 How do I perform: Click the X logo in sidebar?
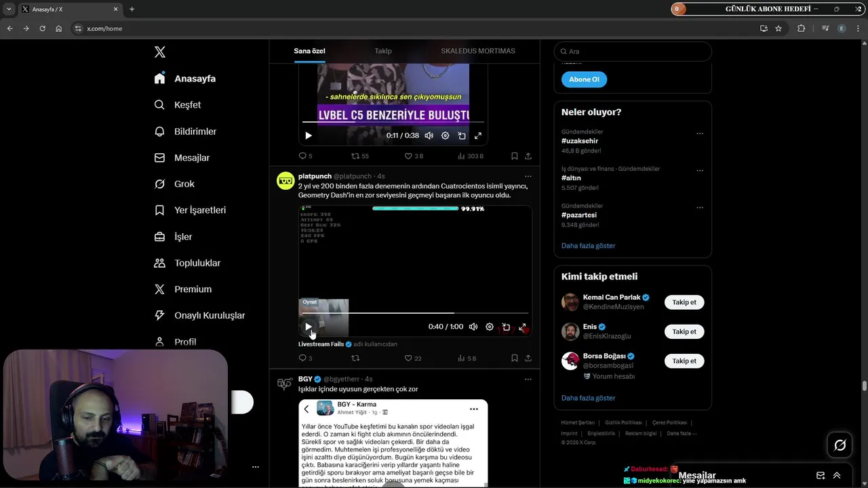[159, 52]
